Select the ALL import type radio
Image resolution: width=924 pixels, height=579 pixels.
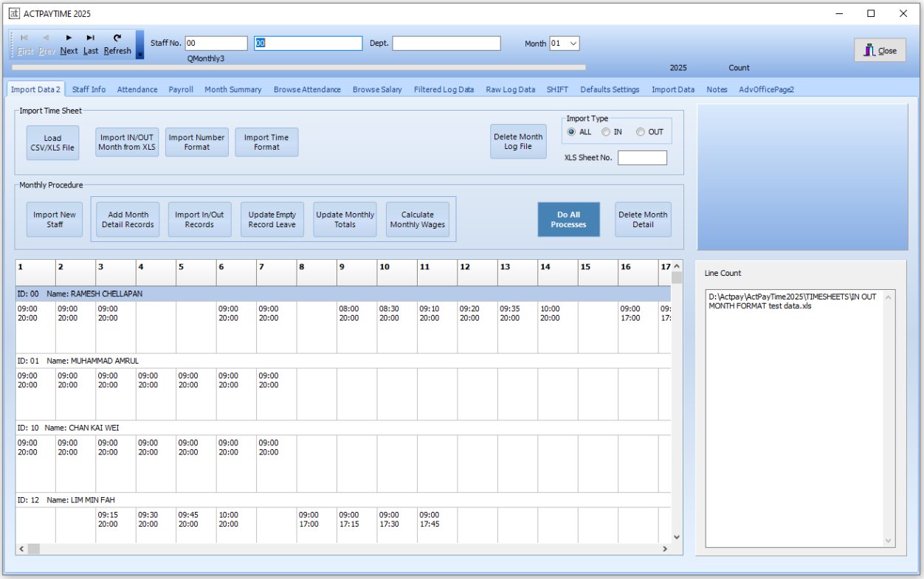(571, 132)
